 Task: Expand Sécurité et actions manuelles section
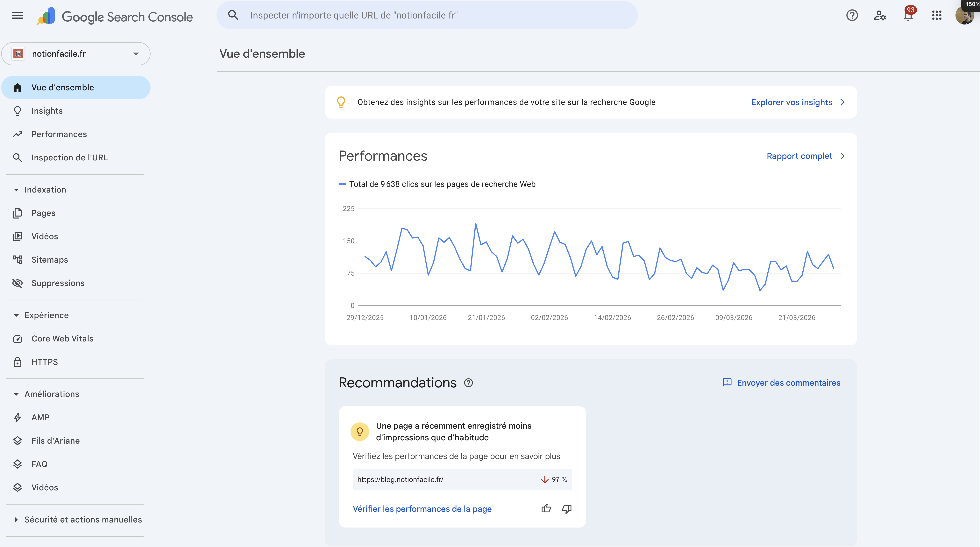click(16, 520)
